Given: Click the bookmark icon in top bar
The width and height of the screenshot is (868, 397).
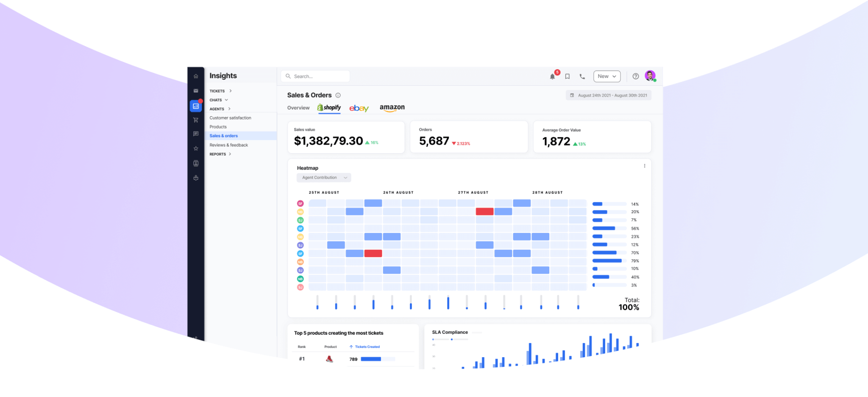Looking at the screenshot, I should click(x=568, y=76).
